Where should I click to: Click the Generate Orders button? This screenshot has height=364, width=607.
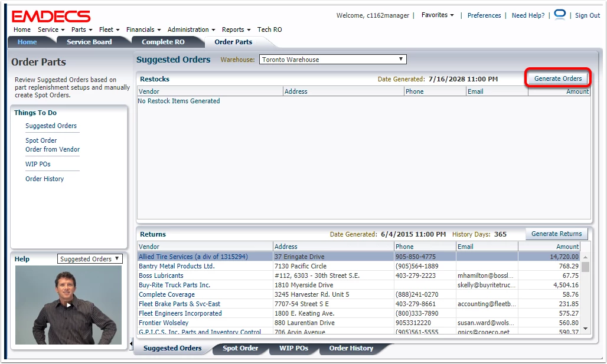558,78
